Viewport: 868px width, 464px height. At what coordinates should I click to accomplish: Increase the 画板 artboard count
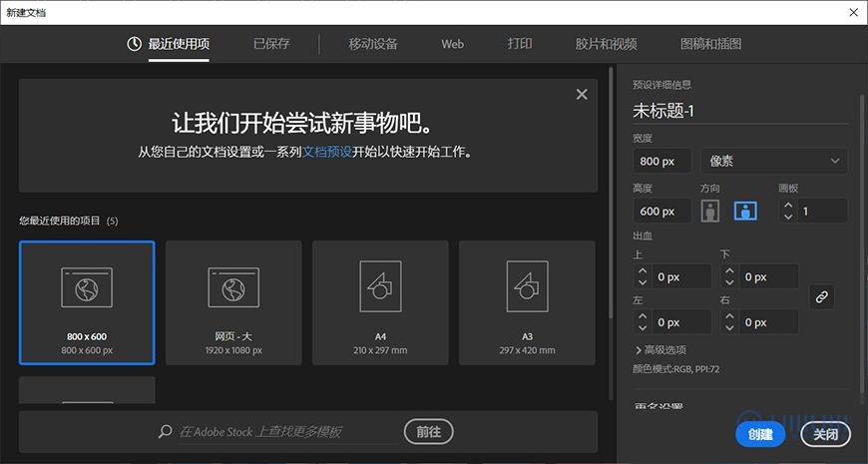click(x=789, y=206)
